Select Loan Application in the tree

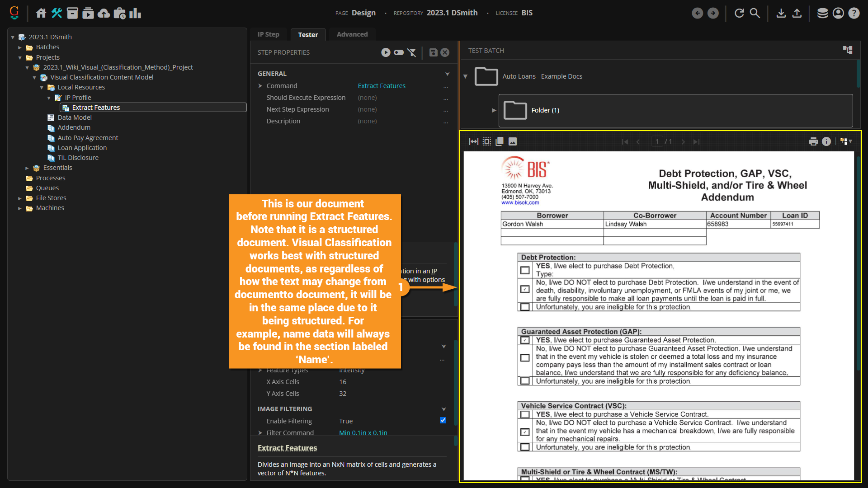tap(82, 148)
